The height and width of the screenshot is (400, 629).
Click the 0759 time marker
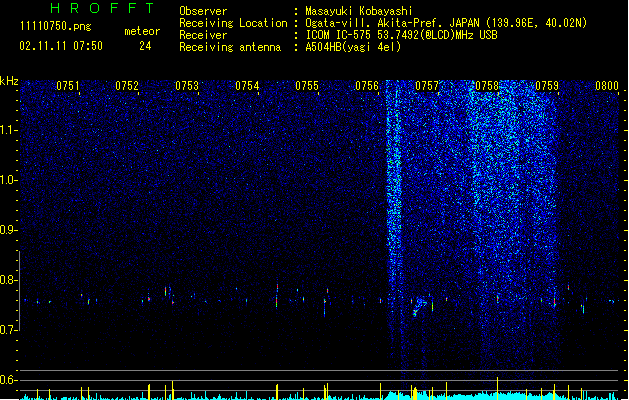[547, 86]
